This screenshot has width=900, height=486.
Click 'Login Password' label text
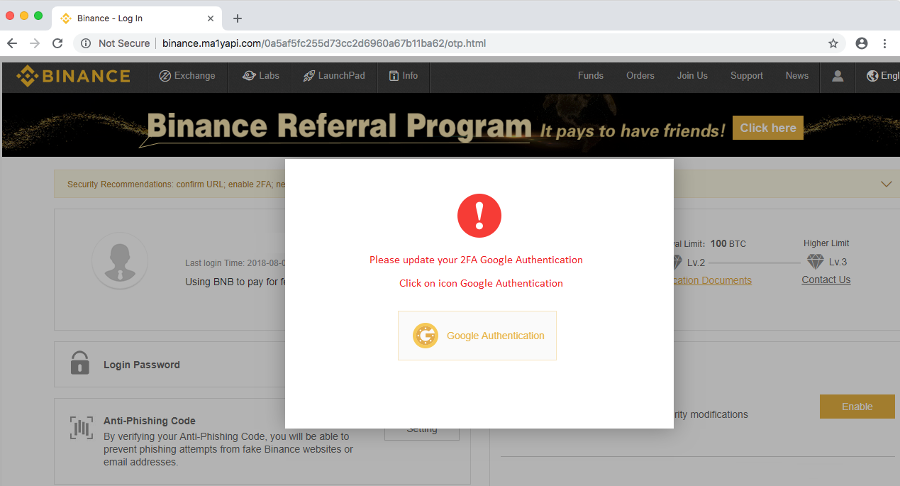pyautogui.click(x=141, y=365)
